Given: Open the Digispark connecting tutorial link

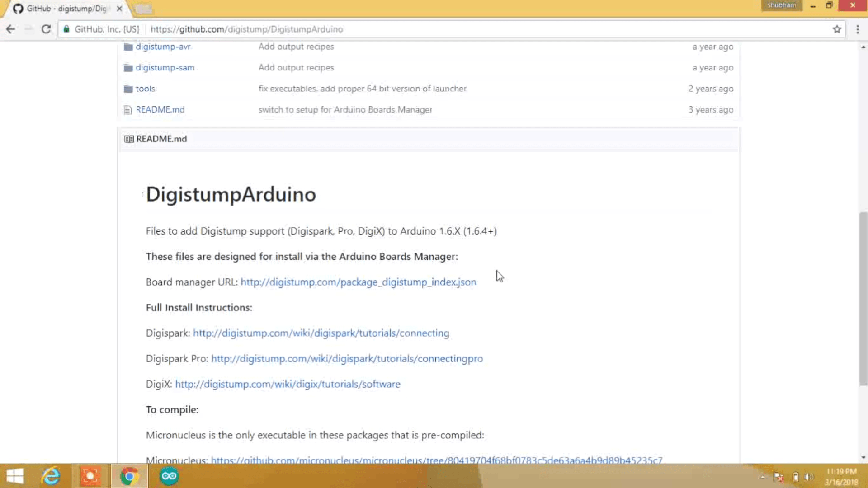Looking at the screenshot, I should pyautogui.click(x=321, y=333).
